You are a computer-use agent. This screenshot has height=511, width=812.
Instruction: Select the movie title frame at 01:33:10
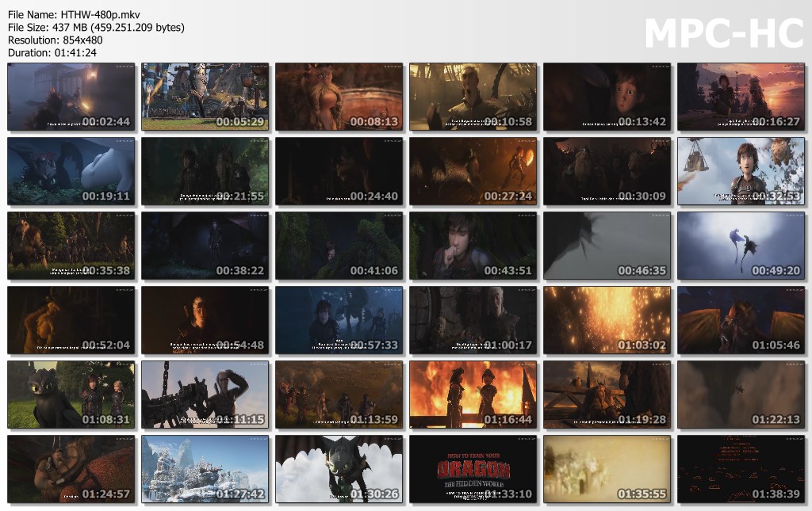pyautogui.click(x=473, y=469)
